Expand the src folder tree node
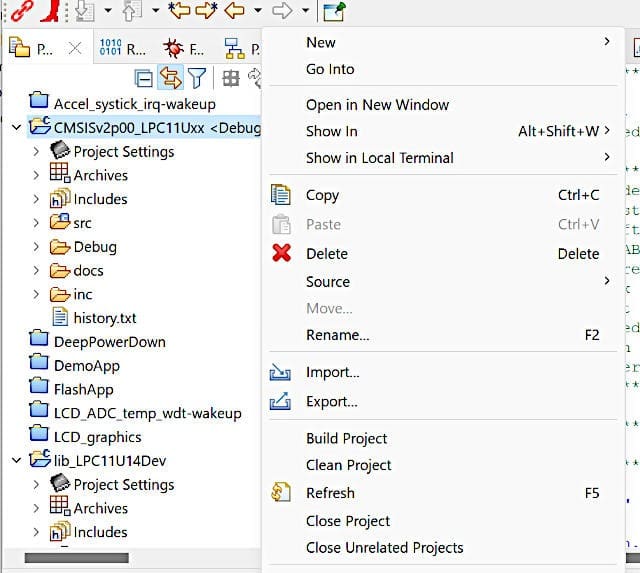 coord(37,223)
